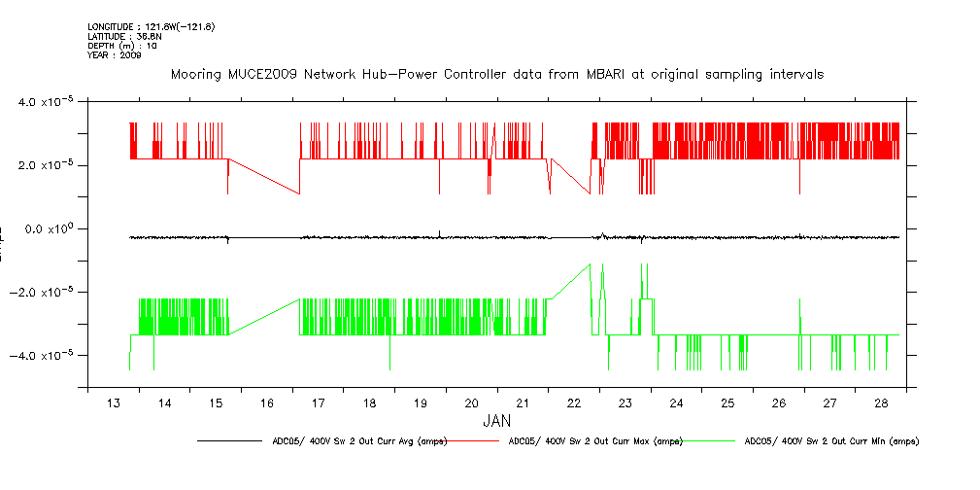Click the black line sample in the legend
Image resolution: width=980 pixels, height=490 pixels.
point(229,441)
